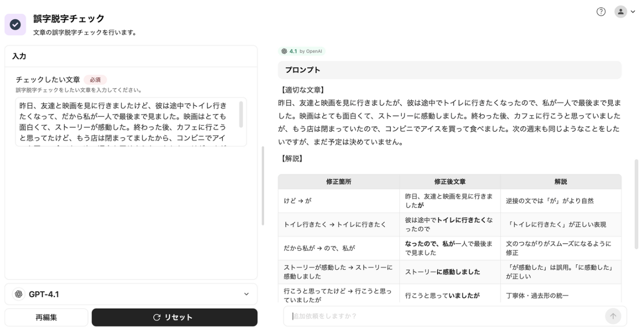This screenshot has height=334, width=644.
Task: Click the refresh icon on リセット button
Action: [x=157, y=317]
